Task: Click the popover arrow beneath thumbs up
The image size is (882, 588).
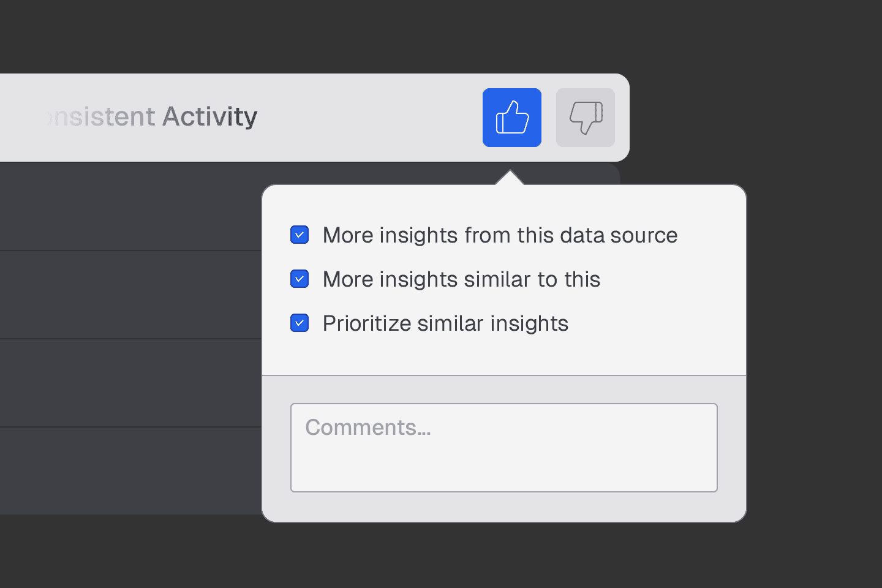Action: (510, 178)
